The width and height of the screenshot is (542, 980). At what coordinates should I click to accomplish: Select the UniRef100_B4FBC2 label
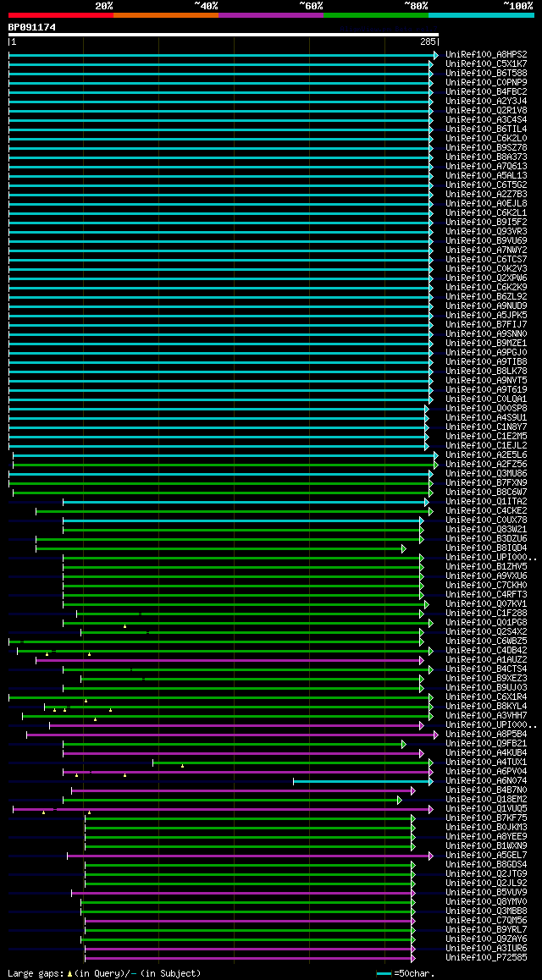click(x=486, y=92)
